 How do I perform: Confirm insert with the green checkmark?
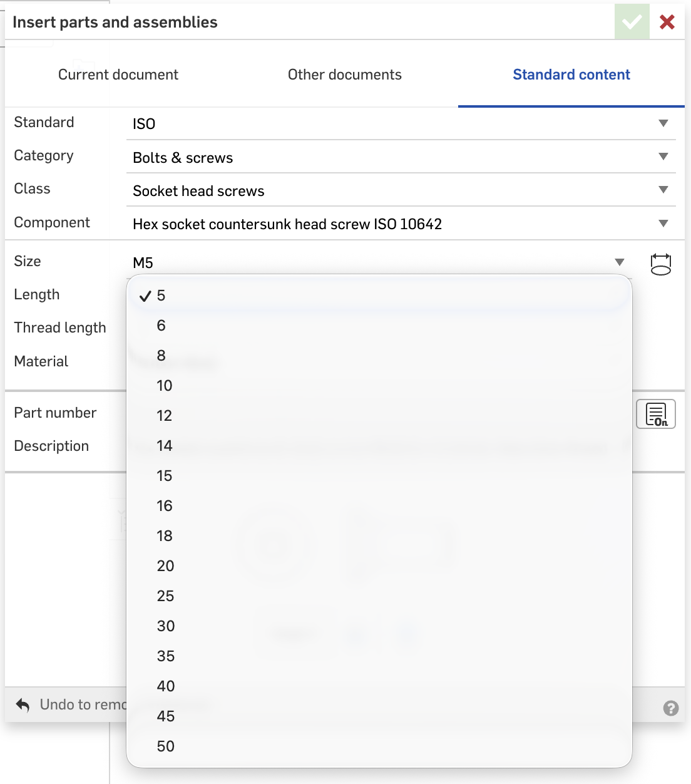coord(632,22)
